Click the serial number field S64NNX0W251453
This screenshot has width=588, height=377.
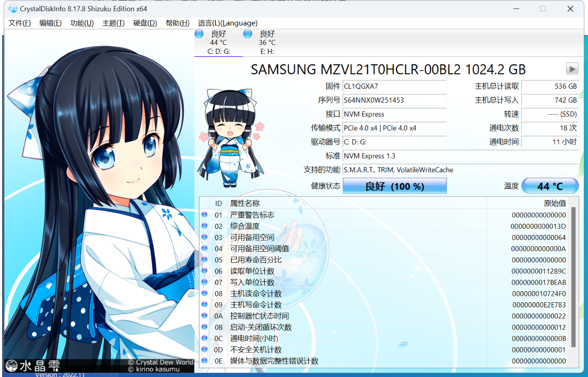(395, 100)
